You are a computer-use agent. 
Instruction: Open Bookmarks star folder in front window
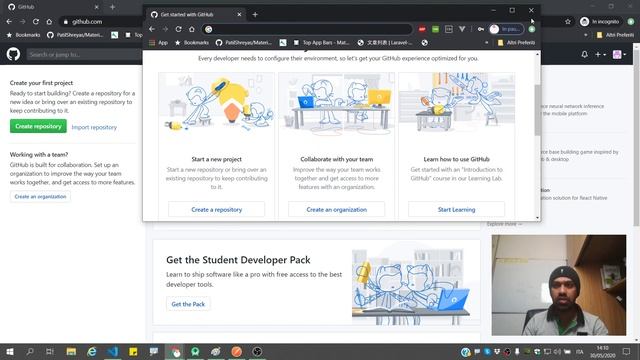[x=191, y=42]
